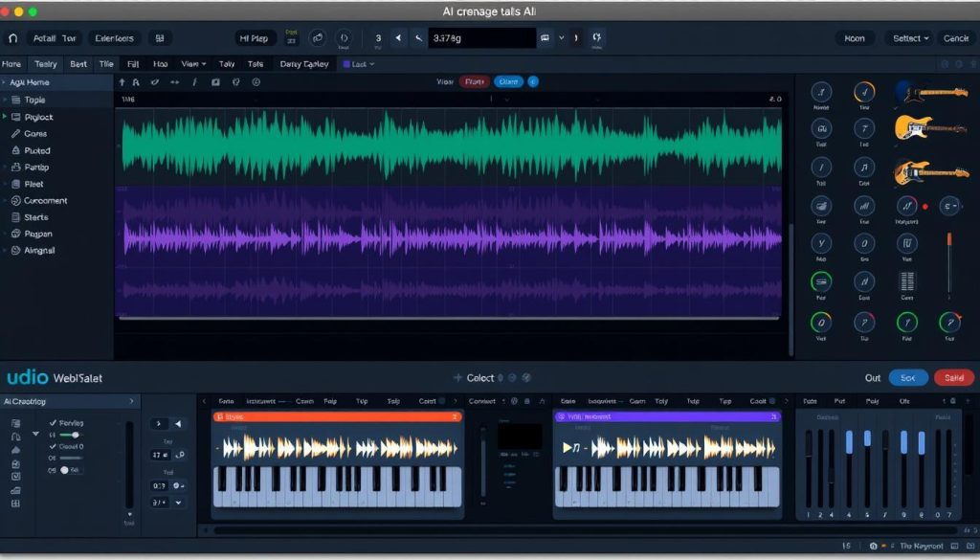Click the circle icon with red dot
This screenshot has height=560, width=980.
tap(907, 206)
